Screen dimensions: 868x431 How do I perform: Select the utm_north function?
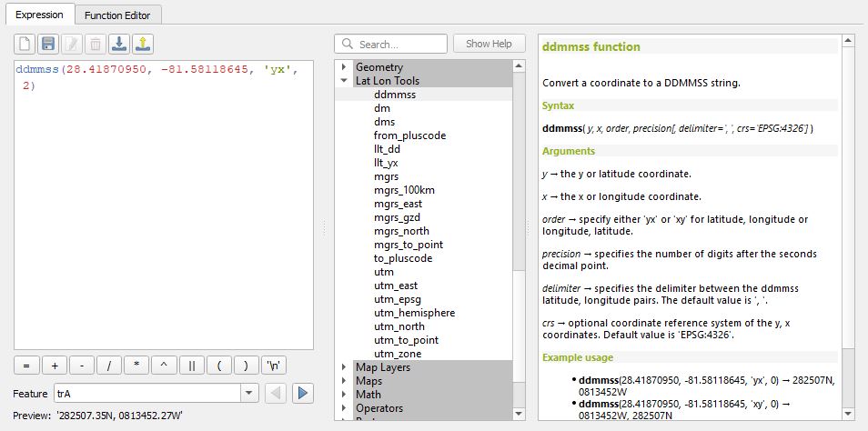[399, 326]
